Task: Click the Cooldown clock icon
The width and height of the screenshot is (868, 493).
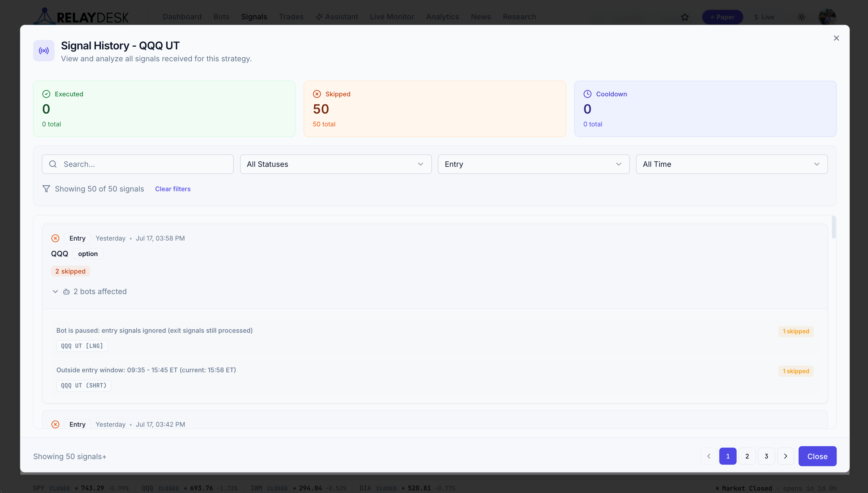Action: click(588, 94)
